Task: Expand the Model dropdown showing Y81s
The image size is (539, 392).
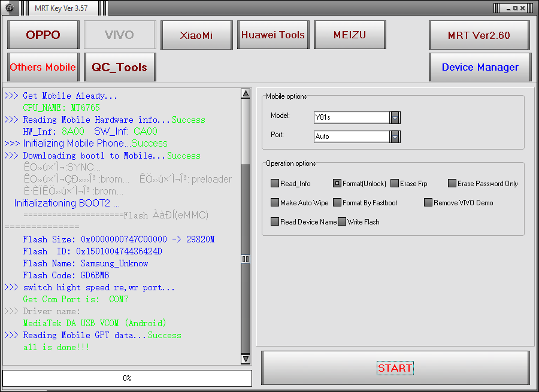Action: (395, 117)
